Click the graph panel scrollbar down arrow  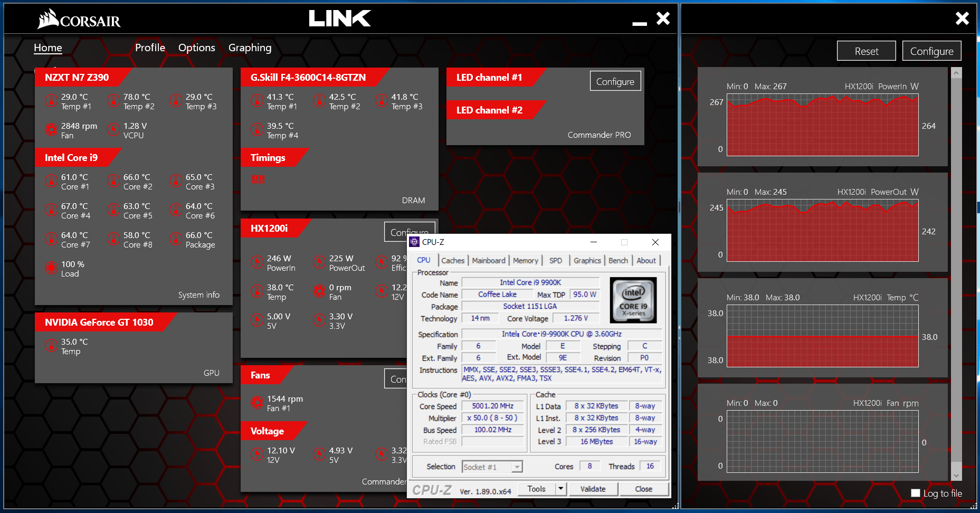[x=956, y=475]
